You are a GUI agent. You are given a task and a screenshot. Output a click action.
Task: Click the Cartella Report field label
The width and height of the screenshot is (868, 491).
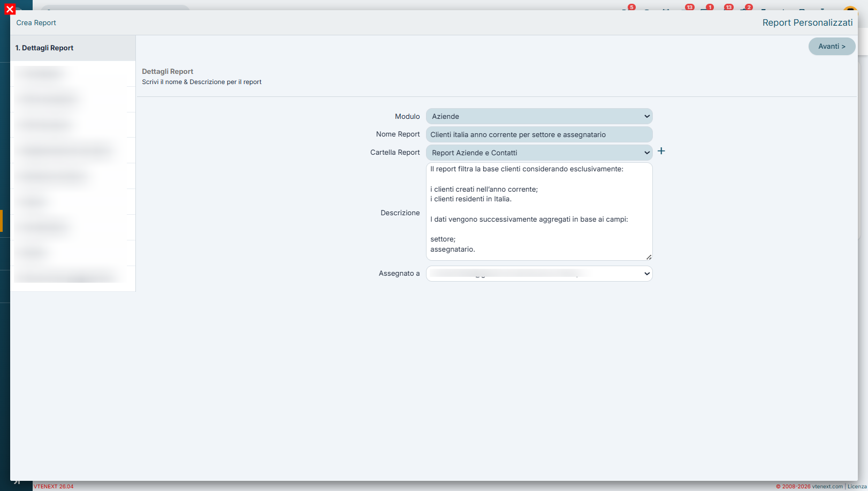(x=395, y=153)
